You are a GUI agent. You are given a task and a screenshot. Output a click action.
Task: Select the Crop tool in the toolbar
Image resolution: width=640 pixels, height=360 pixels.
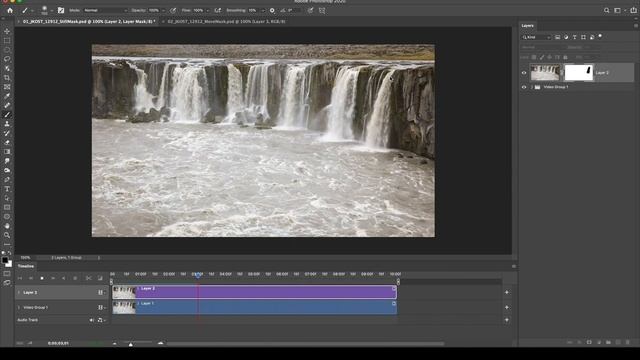point(7,78)
